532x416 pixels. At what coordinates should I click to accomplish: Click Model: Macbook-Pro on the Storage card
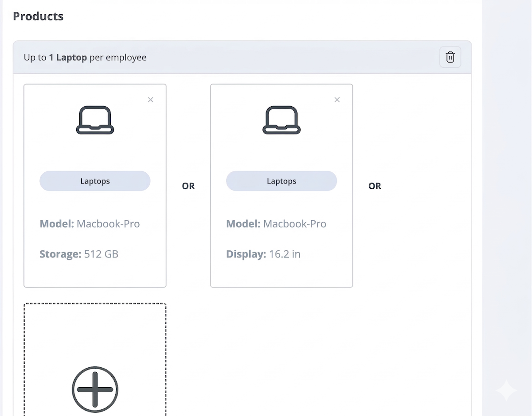[x=90, y=224]
